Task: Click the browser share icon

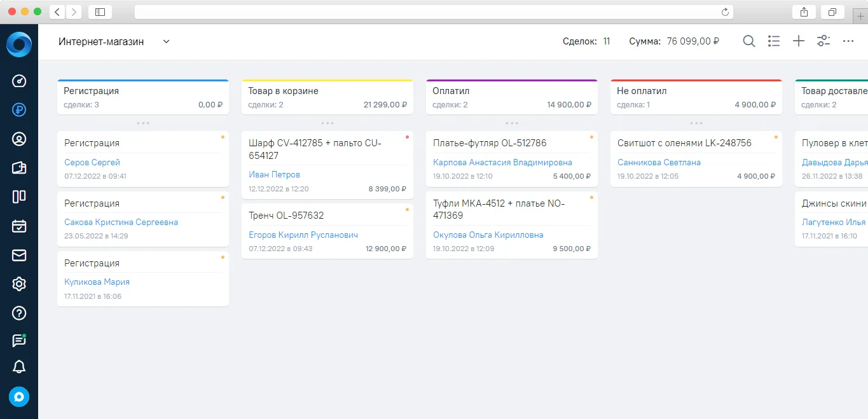Action: coord(804,11)
